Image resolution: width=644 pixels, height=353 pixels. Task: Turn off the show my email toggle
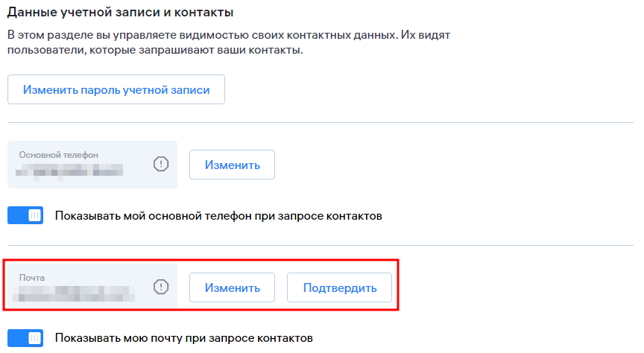25,338
